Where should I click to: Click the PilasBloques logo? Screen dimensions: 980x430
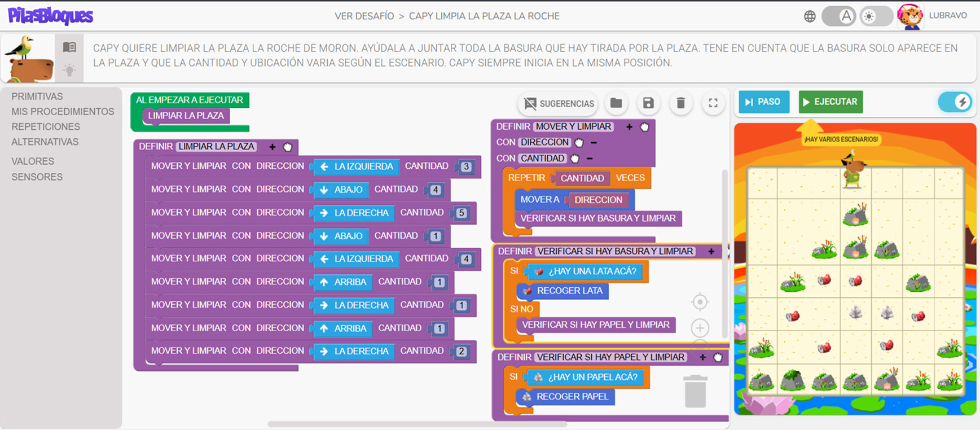click(50, 16)
